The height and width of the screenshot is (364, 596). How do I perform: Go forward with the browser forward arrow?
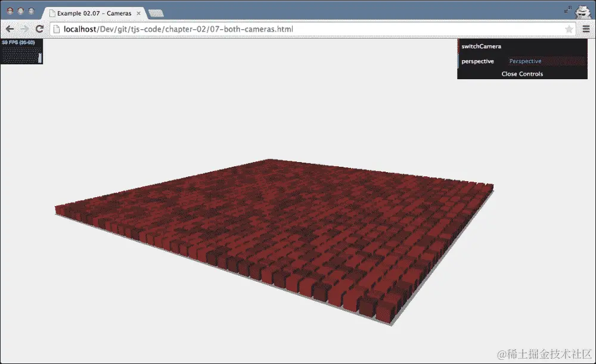(x=24, y=29)
